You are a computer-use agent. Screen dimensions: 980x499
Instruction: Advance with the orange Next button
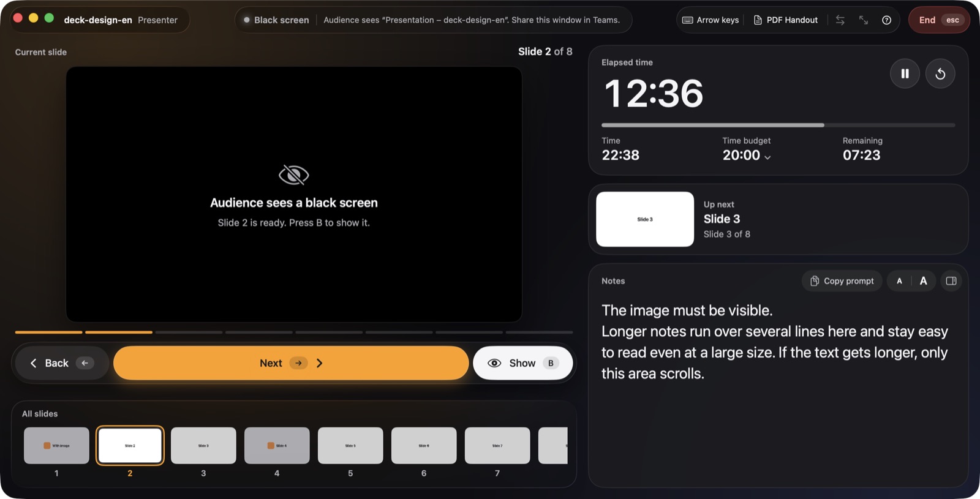point(291,363)
